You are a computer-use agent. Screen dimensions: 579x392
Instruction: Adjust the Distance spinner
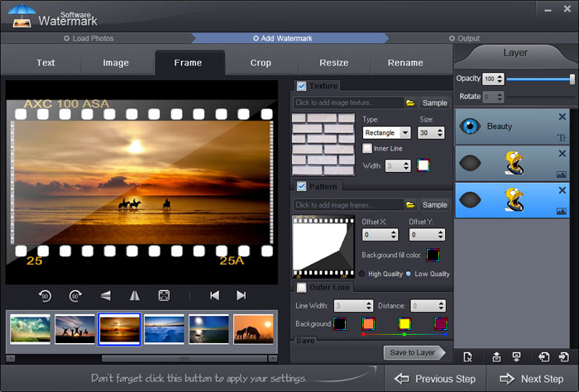point(428,306)
